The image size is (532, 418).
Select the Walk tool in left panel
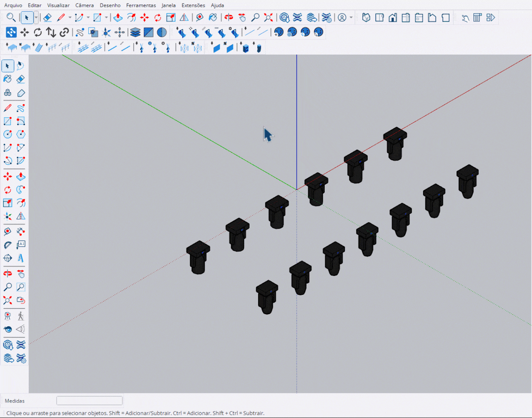pyautogui.click(x=21, y=316)
